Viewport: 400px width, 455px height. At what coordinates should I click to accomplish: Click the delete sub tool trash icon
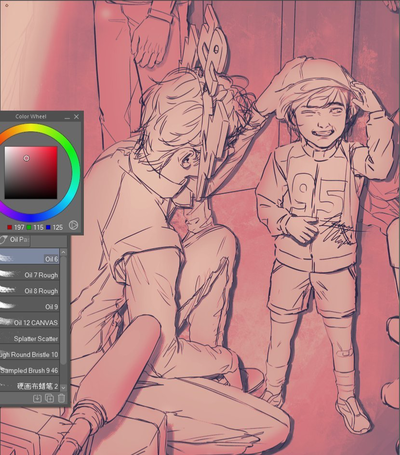[x=61, y=398]
